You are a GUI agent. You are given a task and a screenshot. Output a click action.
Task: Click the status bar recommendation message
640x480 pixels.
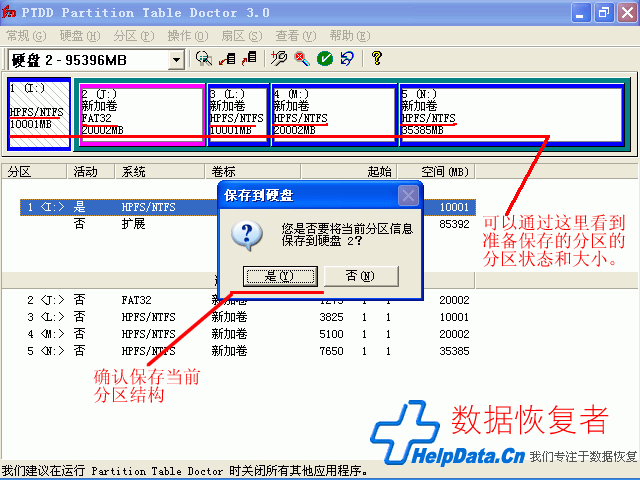[x=186, y=471]
